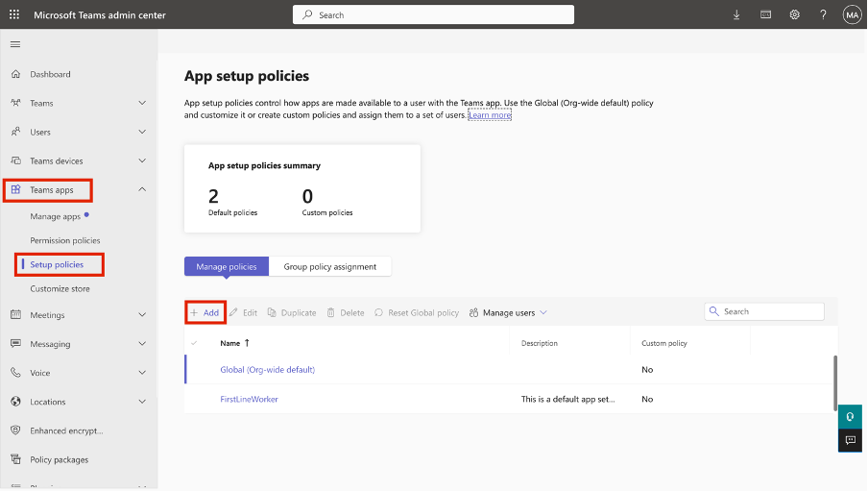Image resolution: width=868 pixels, height=492 pixels.
Task: Focus the policies table Search field
Action: [764, 311]
